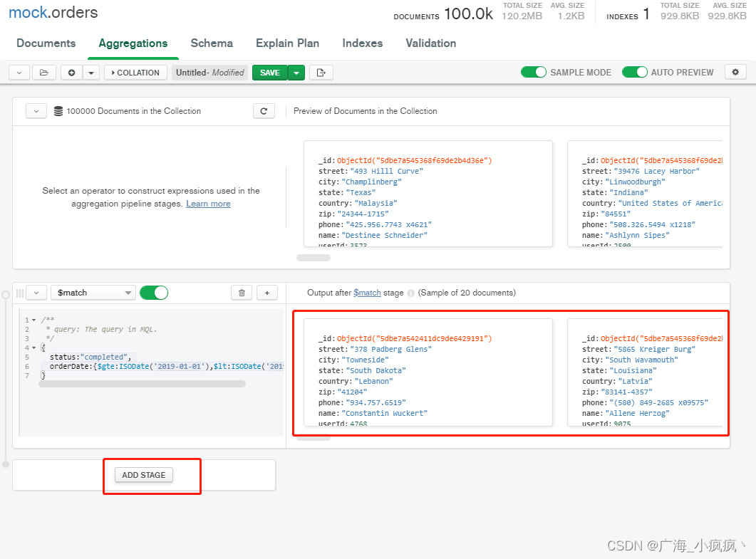
Task: Switch to the Validation tab
Action: point(431,43)
